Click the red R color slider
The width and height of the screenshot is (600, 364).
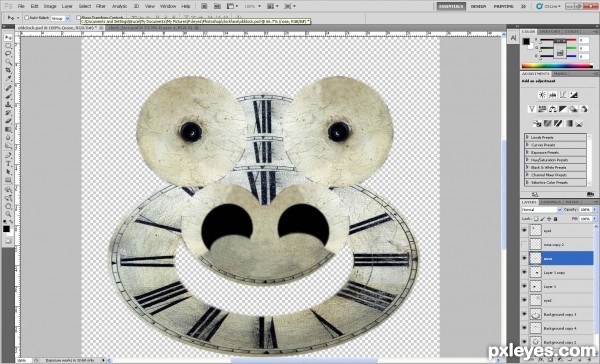[x=559, y=40]
